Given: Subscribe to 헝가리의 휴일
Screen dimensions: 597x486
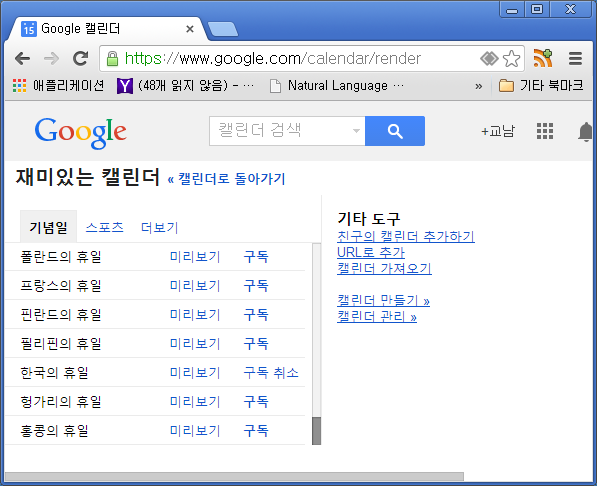Looking at the screenshot, I should click(256, 401).
